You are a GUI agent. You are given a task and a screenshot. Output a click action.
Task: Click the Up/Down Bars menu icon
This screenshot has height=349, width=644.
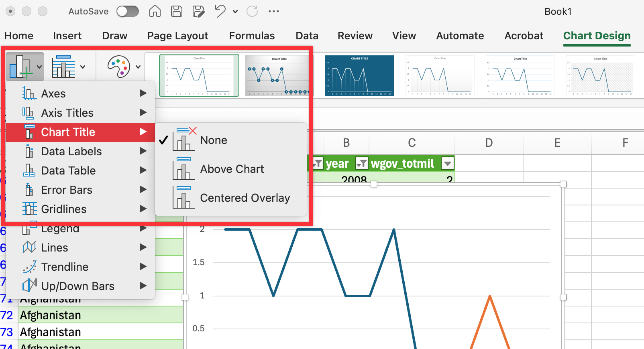point(30,286)
